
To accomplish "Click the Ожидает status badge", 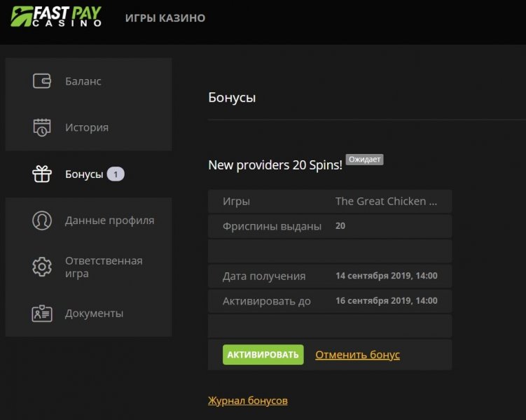I will 365,160.
